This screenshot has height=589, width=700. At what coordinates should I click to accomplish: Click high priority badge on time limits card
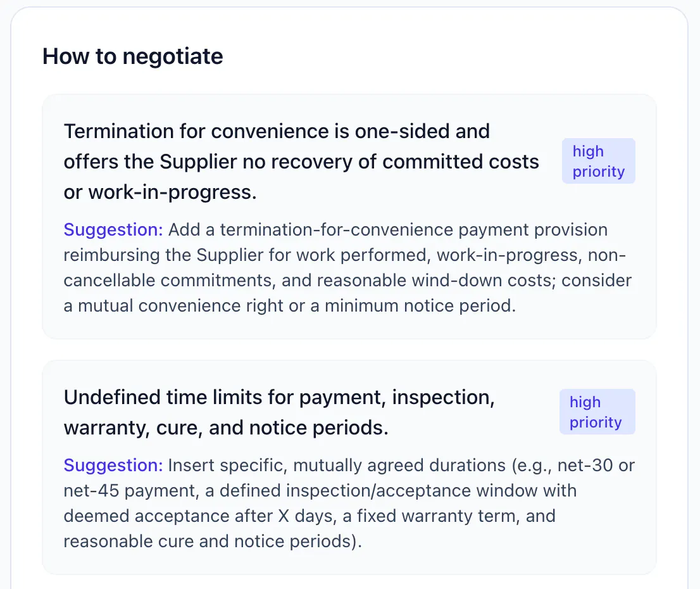point(597,412)
